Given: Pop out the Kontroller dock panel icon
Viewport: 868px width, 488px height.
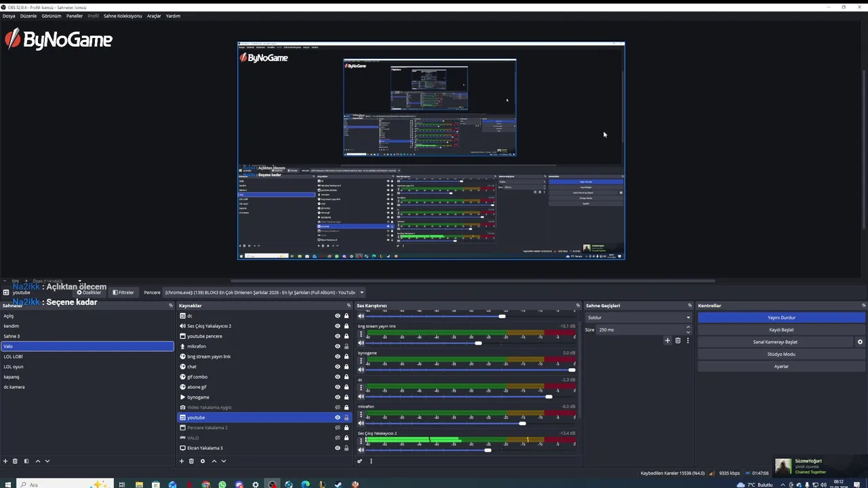Looking at the screenshot, I should tap(863, 306).
